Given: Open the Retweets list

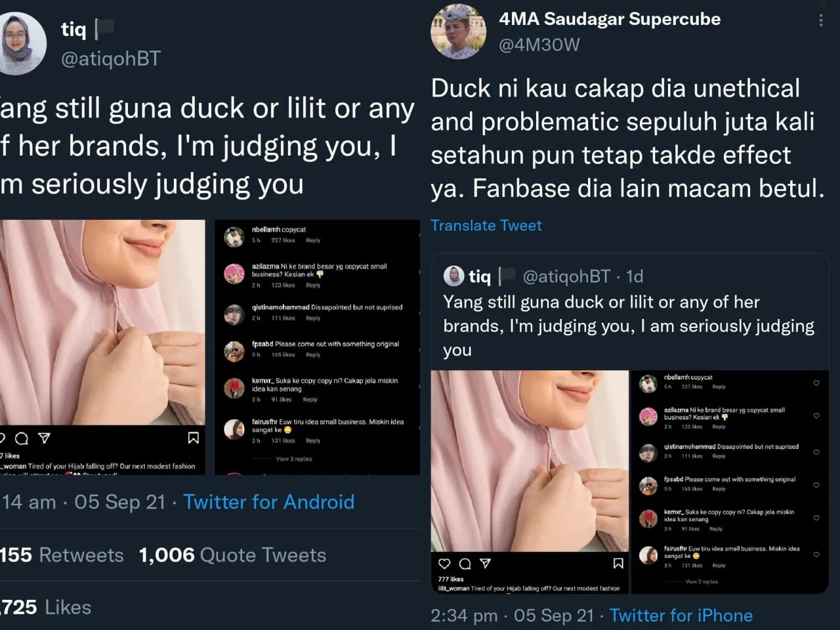Looking at the screenshot, I should coord(62,555).
